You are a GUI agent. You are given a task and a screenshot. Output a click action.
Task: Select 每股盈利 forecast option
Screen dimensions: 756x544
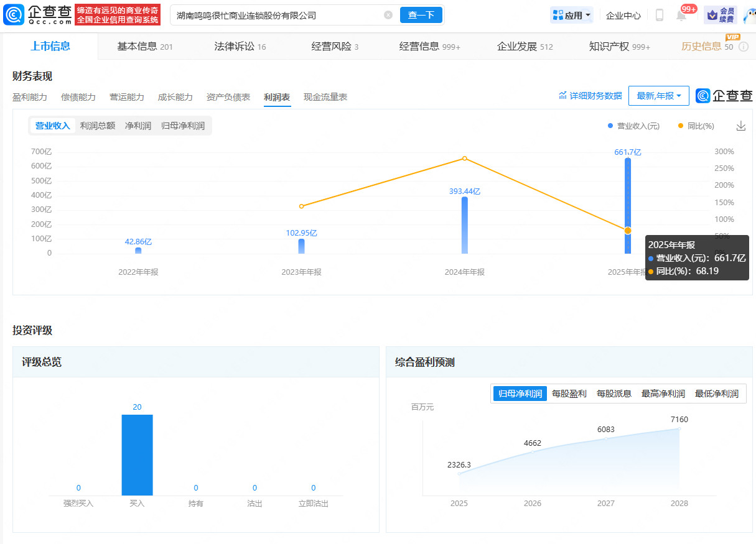569,394
